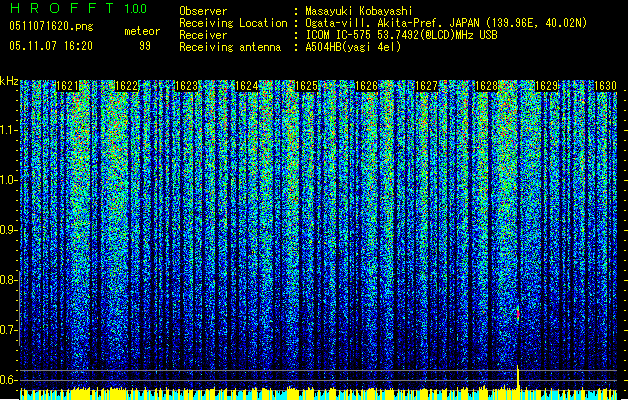Click the 0.6 kHz axis tick label
Screen dimensions: 629x400
point(8,380)
